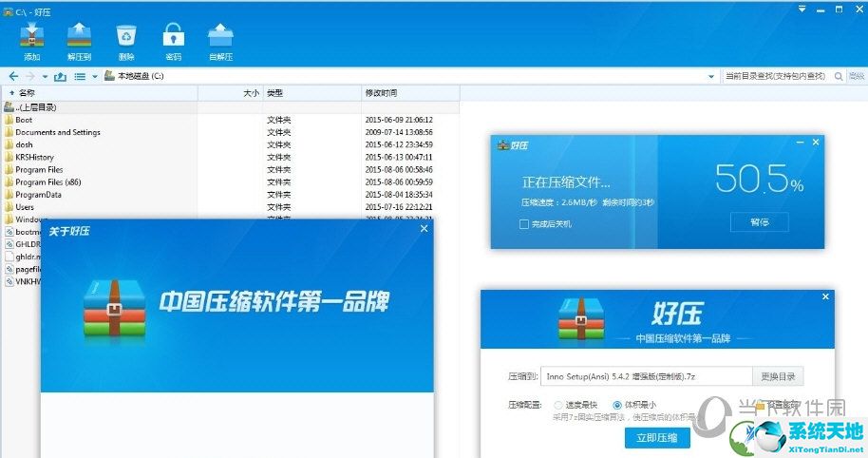Viewport: 868px width, 458px height.
Task: Click the 压缩到 file name input field
Action: coord(646,376)
